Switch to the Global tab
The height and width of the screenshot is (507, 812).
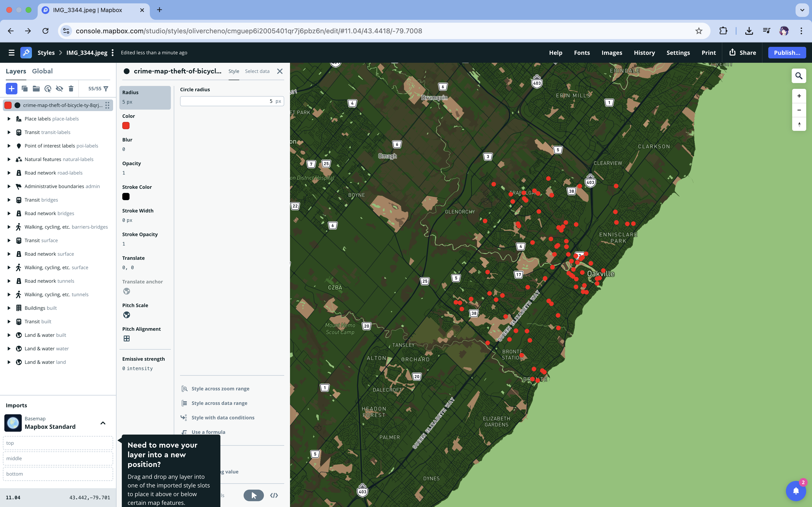point(42,71)
